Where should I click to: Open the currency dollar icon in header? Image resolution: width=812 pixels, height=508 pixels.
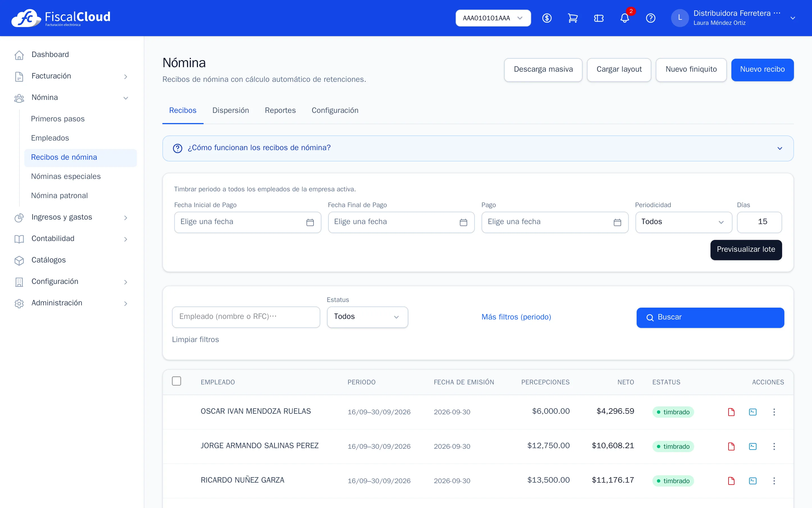547,18
